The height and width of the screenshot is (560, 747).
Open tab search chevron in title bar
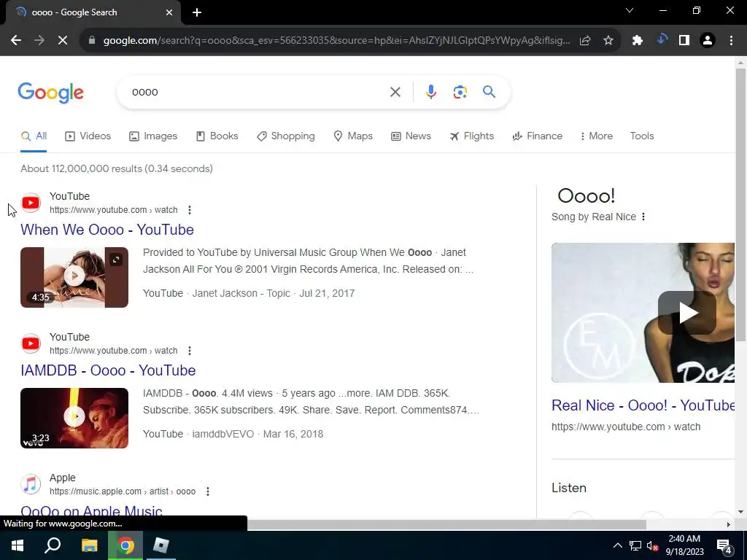630,10
